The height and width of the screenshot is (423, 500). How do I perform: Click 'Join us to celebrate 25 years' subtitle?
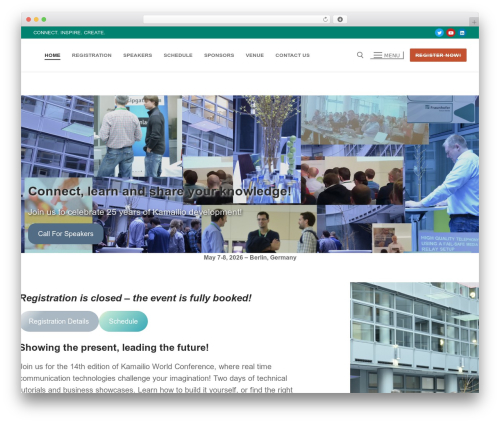135,212
